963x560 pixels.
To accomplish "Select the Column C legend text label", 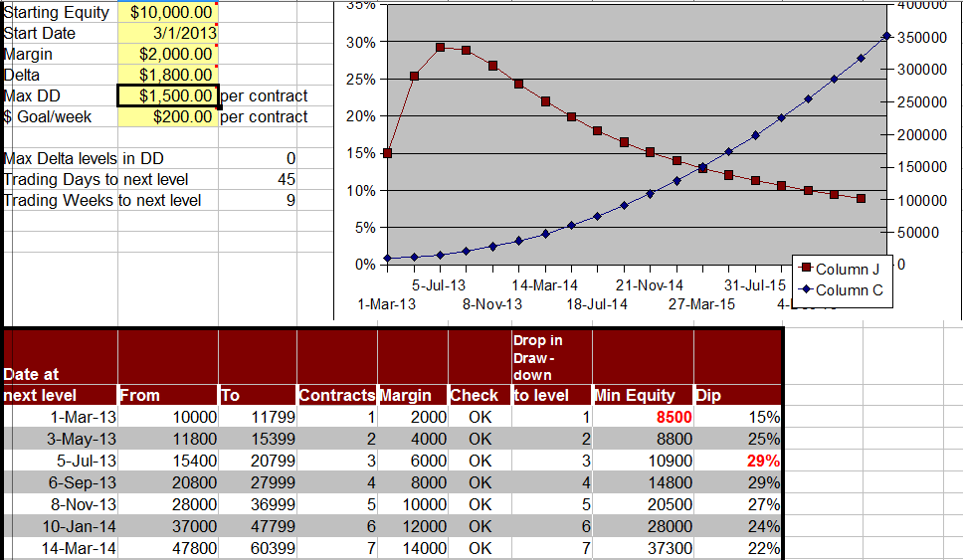I will (849, 290).
